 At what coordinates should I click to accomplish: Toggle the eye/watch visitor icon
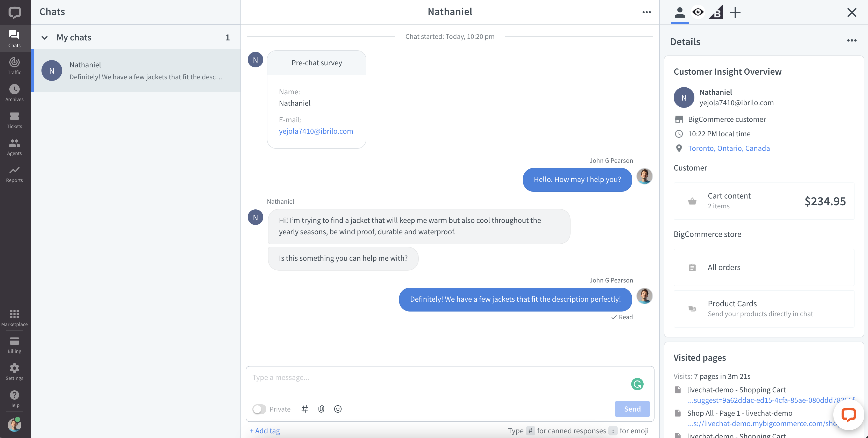pyautogui.click(x=698, y=12)
